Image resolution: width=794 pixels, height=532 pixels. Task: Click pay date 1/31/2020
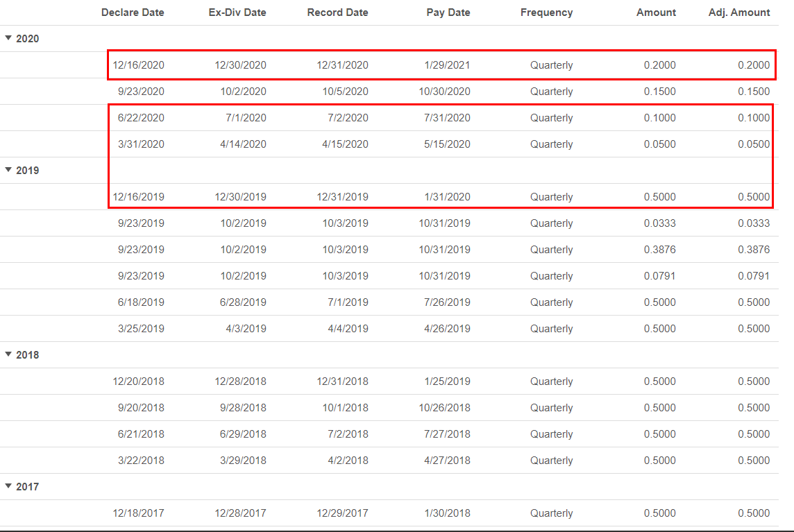[447, 196]
